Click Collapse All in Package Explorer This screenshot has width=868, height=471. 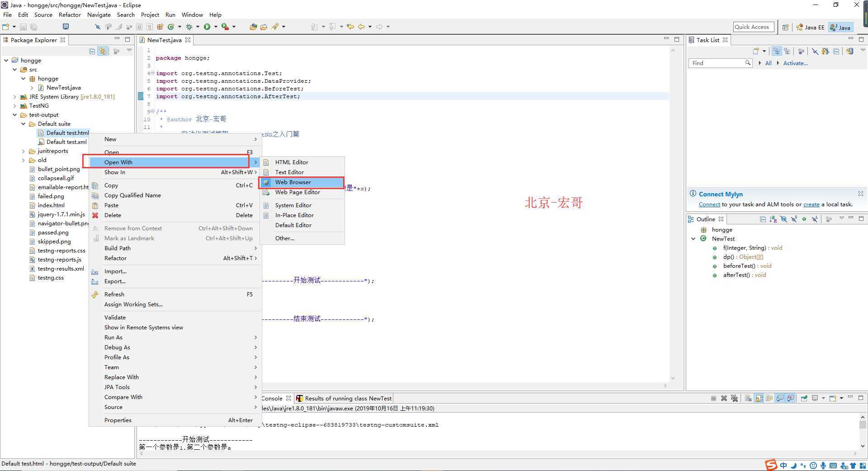(x=92, y=51)
